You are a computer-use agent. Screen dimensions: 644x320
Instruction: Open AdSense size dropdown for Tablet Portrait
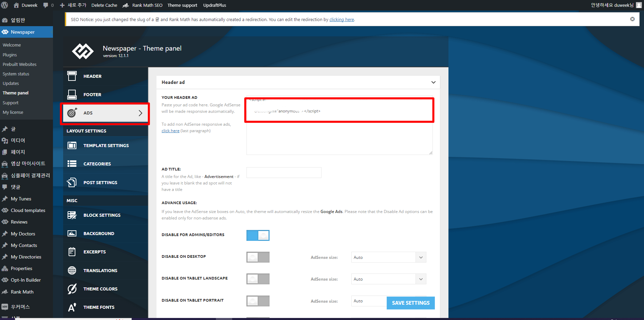click(369, 301)
